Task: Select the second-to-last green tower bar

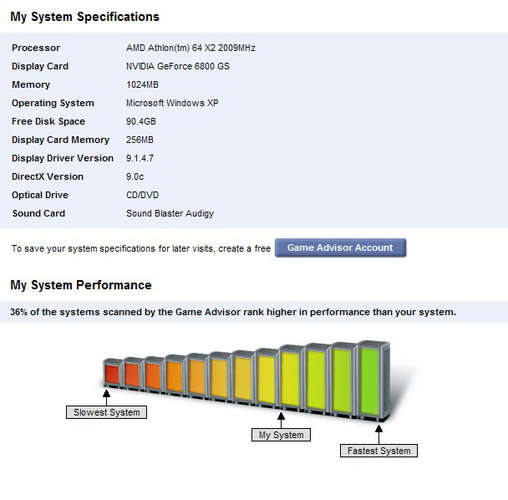Action: pos(342,380)
